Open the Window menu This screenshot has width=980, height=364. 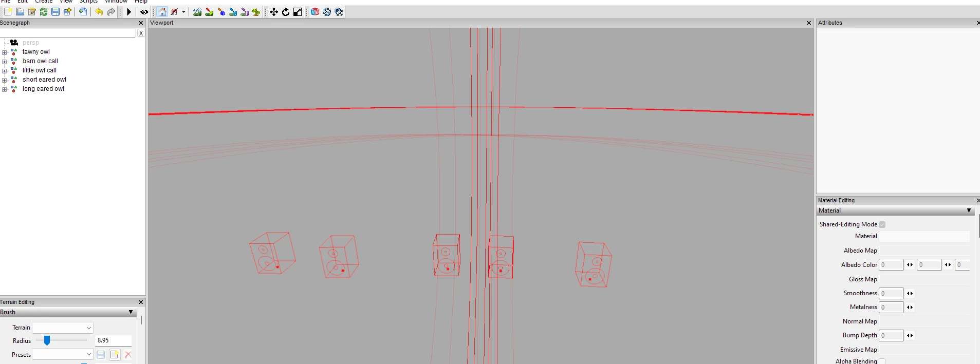click(x=116, y=2)
